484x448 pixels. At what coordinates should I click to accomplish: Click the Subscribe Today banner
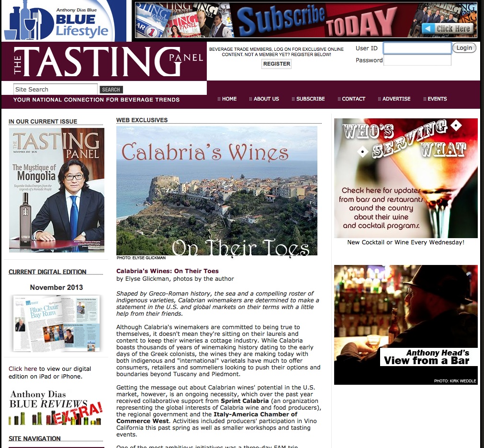coord(306,20)
